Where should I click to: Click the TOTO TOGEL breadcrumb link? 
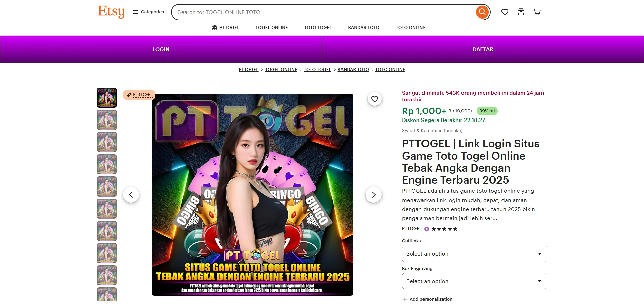[317, 70]
